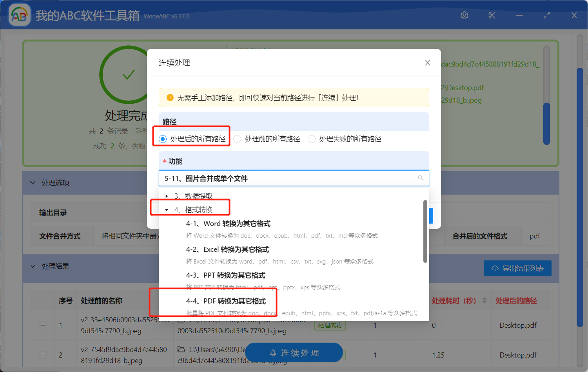The image size is (588, 372).
Task: Click the 连续处理 button
Action: 294,352
